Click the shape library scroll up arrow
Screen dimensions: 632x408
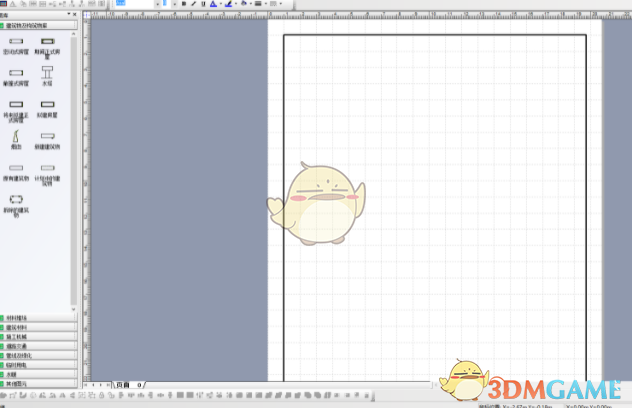click(73, 34)
